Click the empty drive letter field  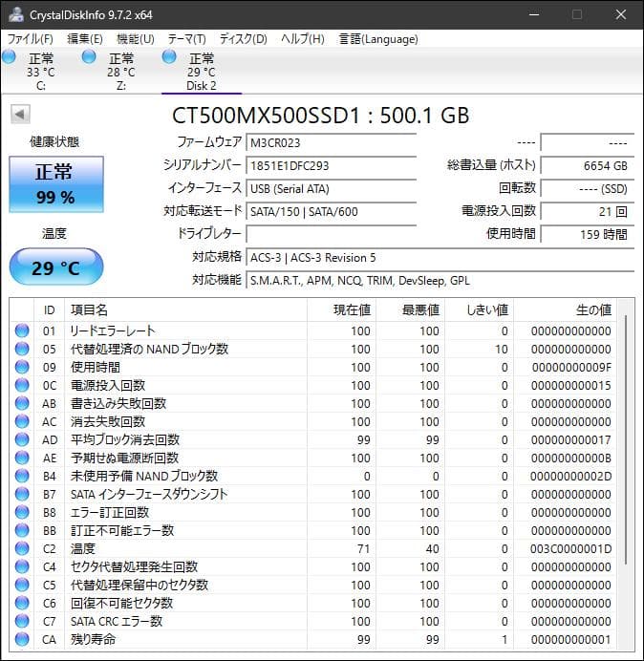click(332, 234)
